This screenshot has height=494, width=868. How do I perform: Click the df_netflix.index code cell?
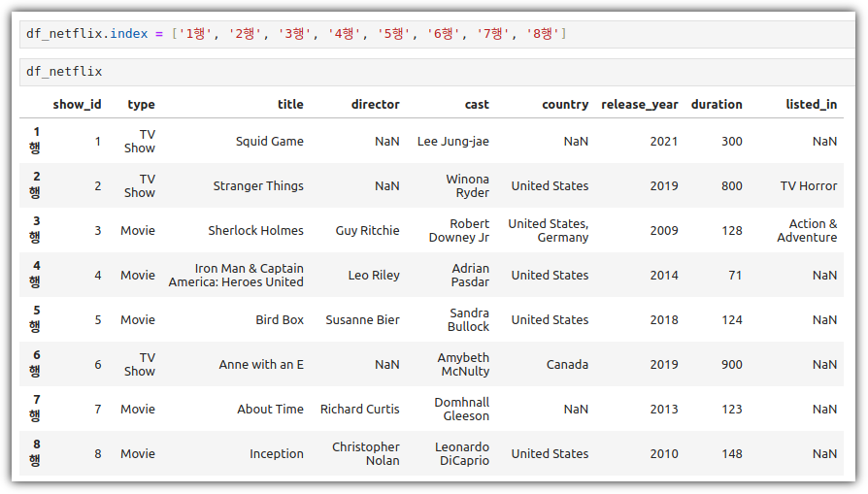click(437, 34)
